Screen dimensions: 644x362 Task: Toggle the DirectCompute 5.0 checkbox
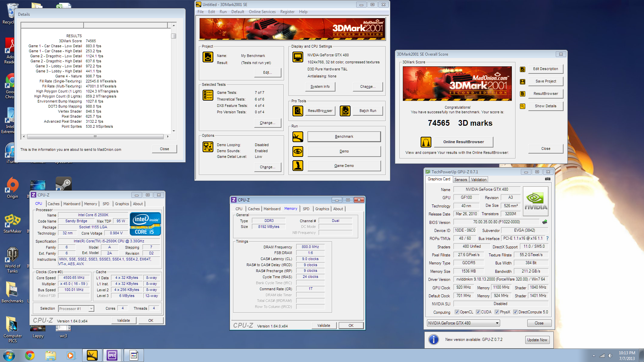point(515,312)
